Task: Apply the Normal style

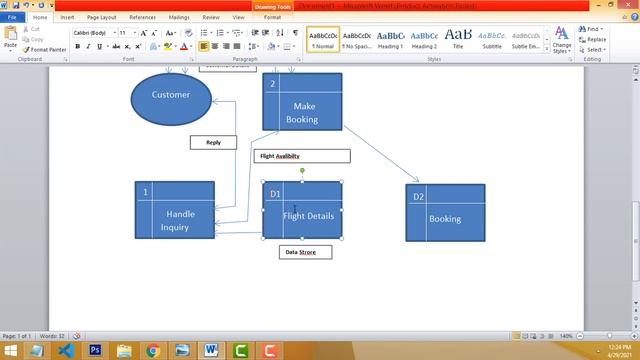Action: 323,40
